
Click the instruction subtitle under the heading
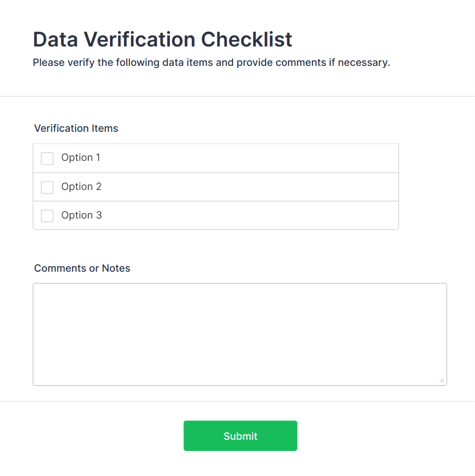(211, 63)
